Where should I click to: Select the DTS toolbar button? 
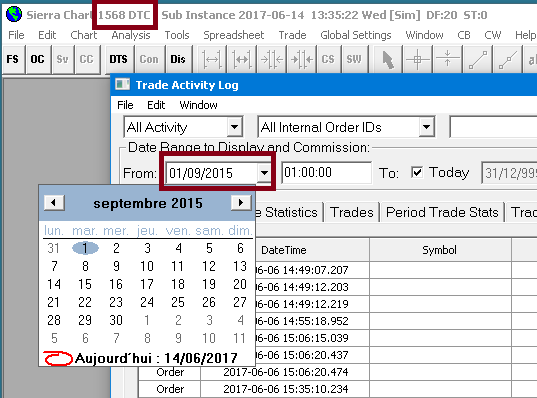pyautogui.click(x=118, y=59)
